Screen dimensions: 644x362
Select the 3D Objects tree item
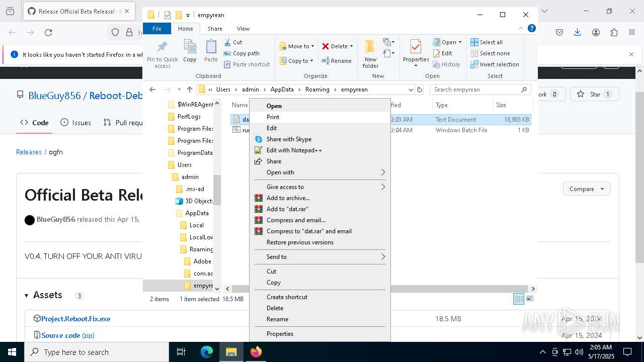(x=194, y=201)
